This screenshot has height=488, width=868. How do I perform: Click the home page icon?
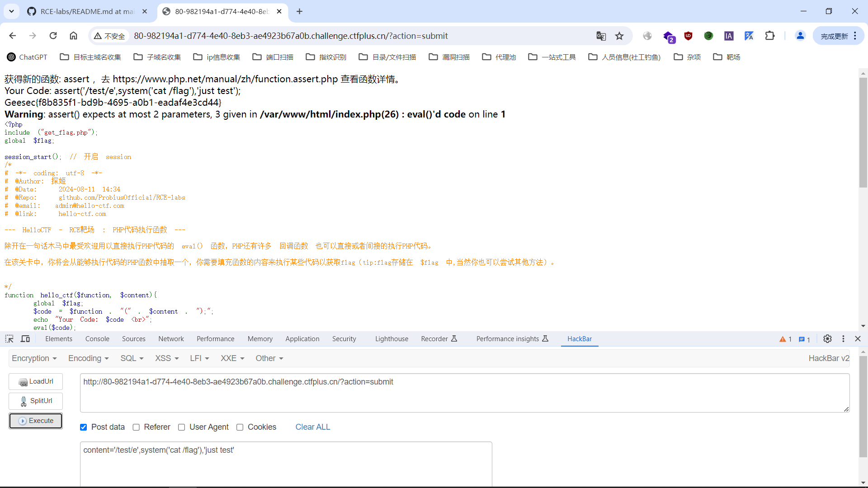[73, 36]
